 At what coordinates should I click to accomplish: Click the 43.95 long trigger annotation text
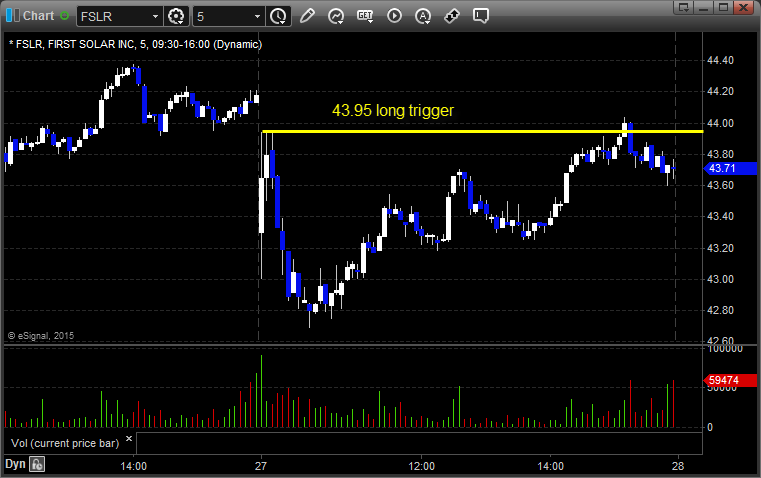(x=393, y=111)
